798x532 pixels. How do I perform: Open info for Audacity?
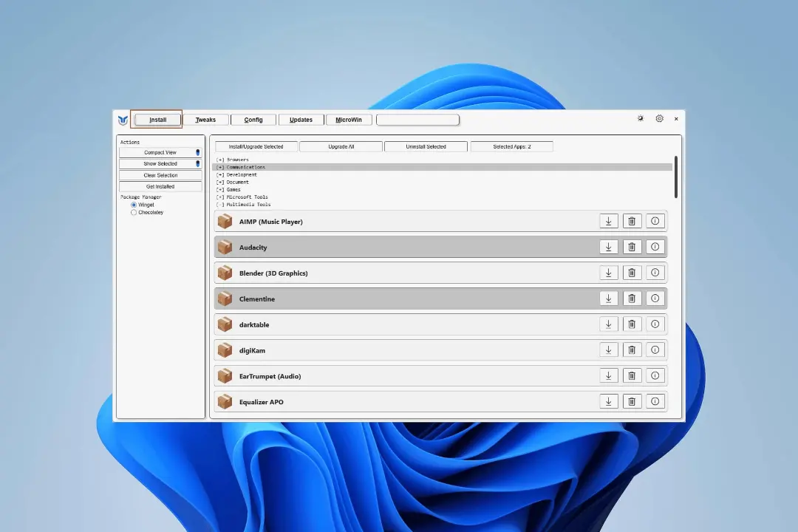pyautogui.click(x=655, y=247)
